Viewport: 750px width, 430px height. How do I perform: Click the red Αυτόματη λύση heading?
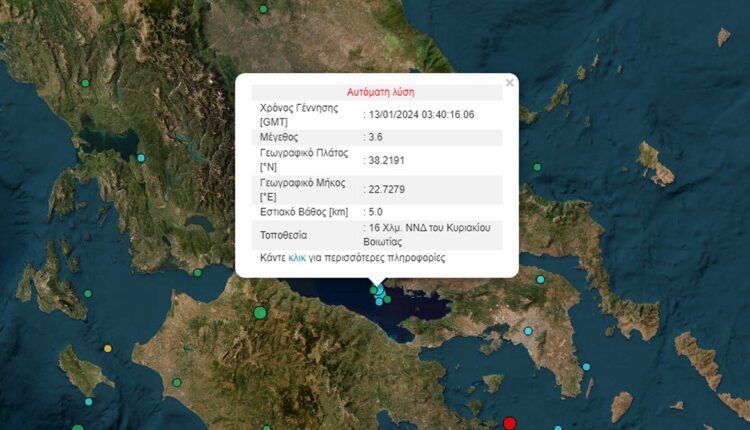pos(379,91)
